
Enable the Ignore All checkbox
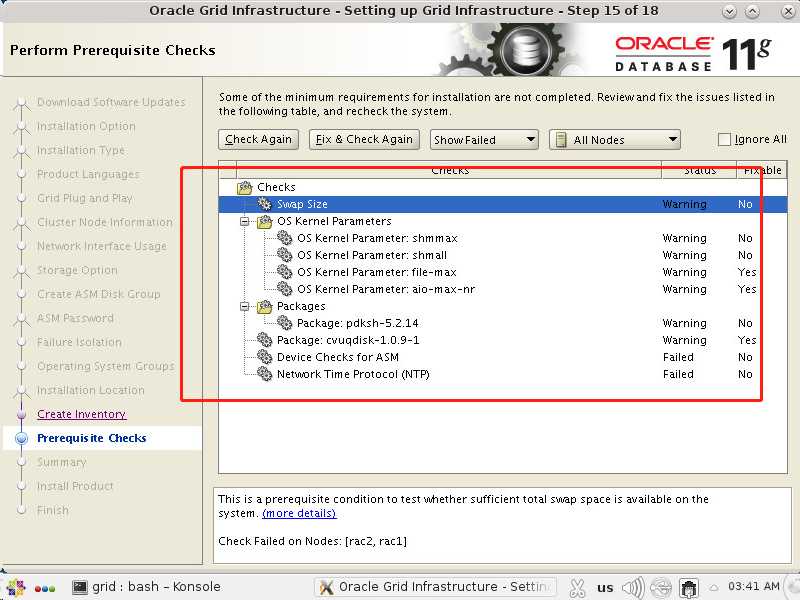point(724,139)
